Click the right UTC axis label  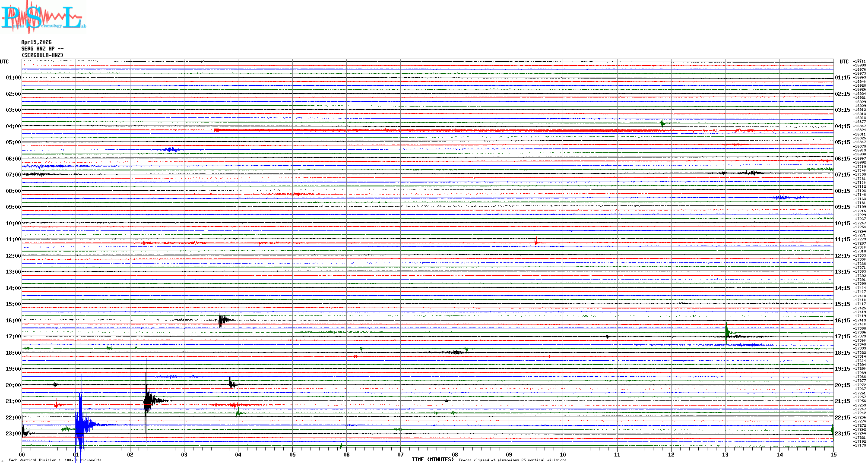click(844, 62)
